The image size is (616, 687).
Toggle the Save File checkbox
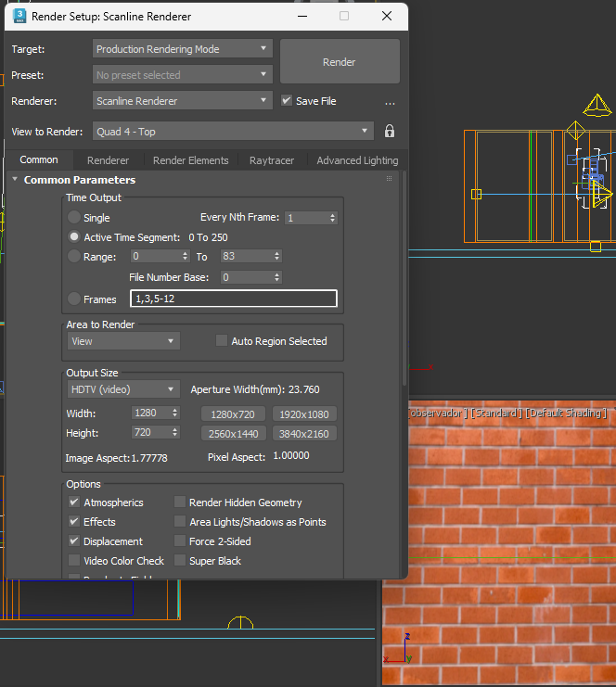click(x=287, y=101)
